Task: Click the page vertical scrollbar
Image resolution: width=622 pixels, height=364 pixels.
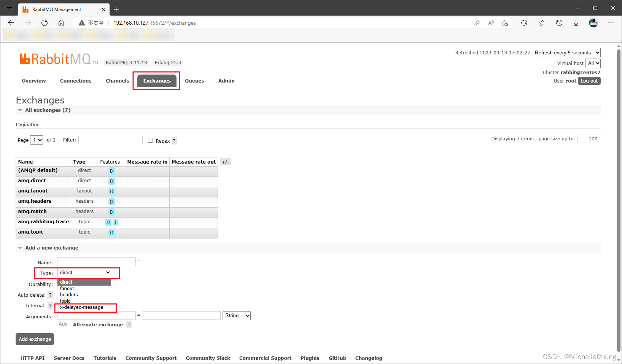Action: [x=619, y=201]
